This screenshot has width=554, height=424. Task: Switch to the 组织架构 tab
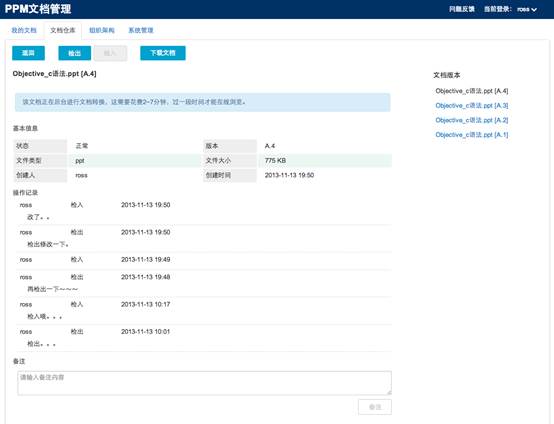[x=102, y=30]
